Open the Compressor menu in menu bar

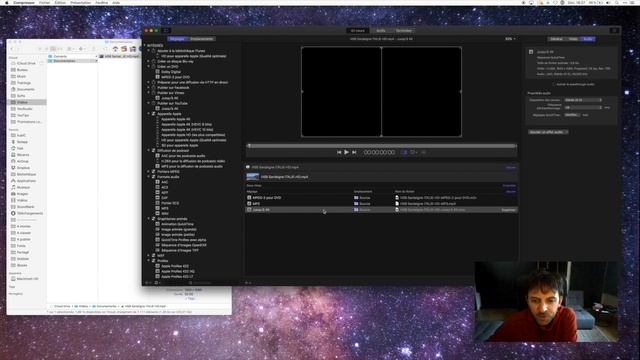[x=24, y=2]
